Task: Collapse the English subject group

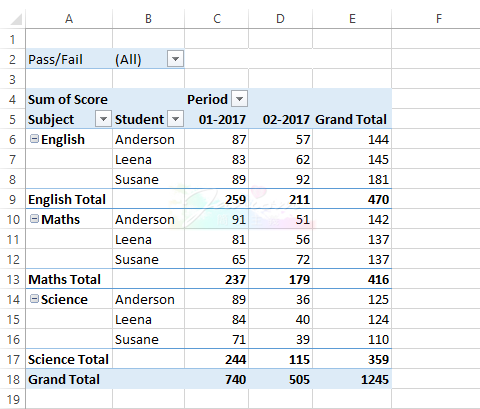Action: 34,139
